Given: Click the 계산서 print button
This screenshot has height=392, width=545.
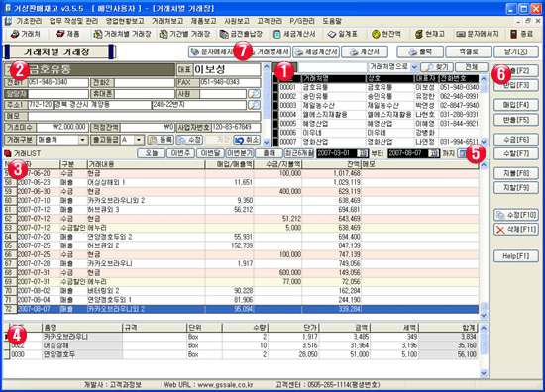Looking at the screenshot, I should (365, 52).
